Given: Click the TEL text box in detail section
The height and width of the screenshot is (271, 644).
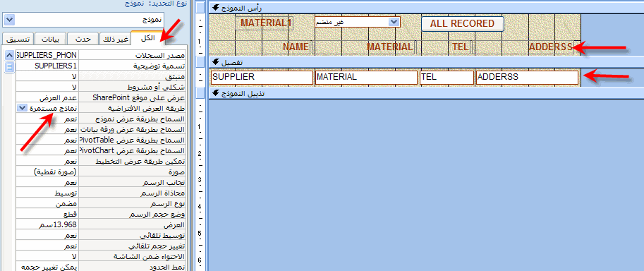Looking at the screenshot, I should coord(447,78).
